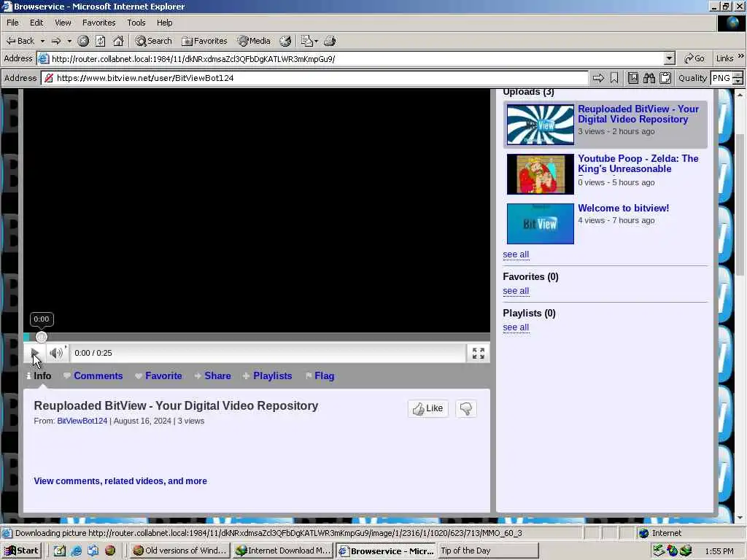This screenshot has height=560, width=747.
Task: Go to the Home page icon
Action: 118,41
